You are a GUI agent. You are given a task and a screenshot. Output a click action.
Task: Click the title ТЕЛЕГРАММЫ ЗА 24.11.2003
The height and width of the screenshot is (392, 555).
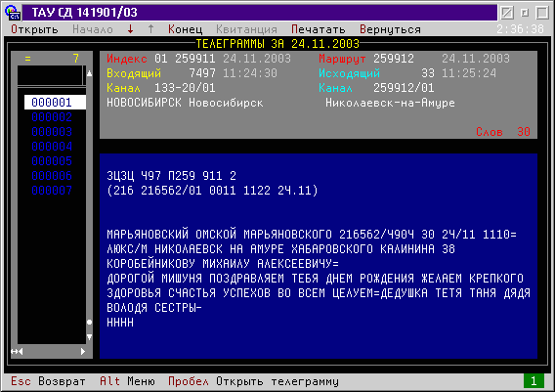click(x=277, y=44)
